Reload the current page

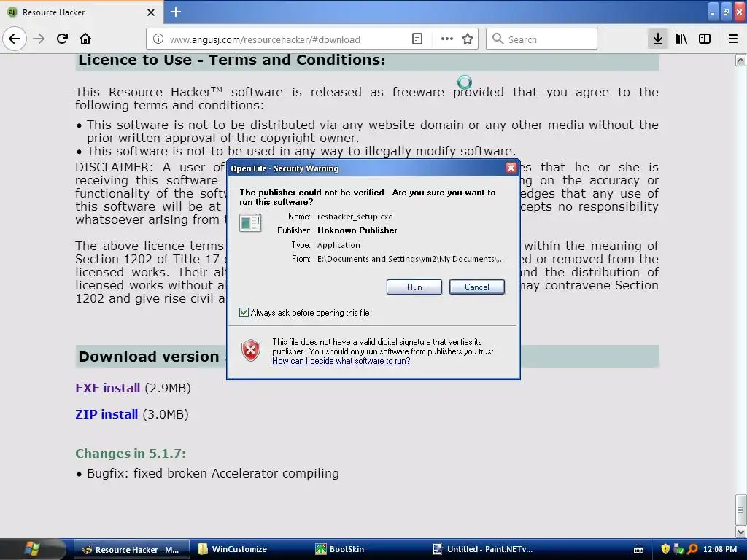[62, 39]
